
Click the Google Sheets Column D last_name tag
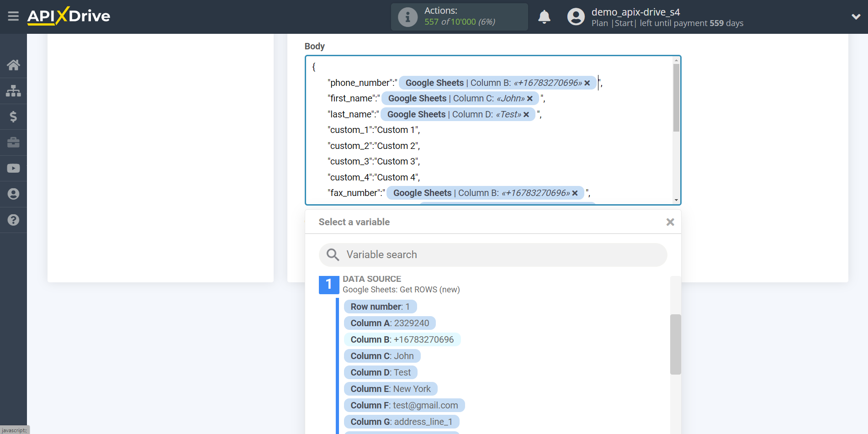coord(458,115)
